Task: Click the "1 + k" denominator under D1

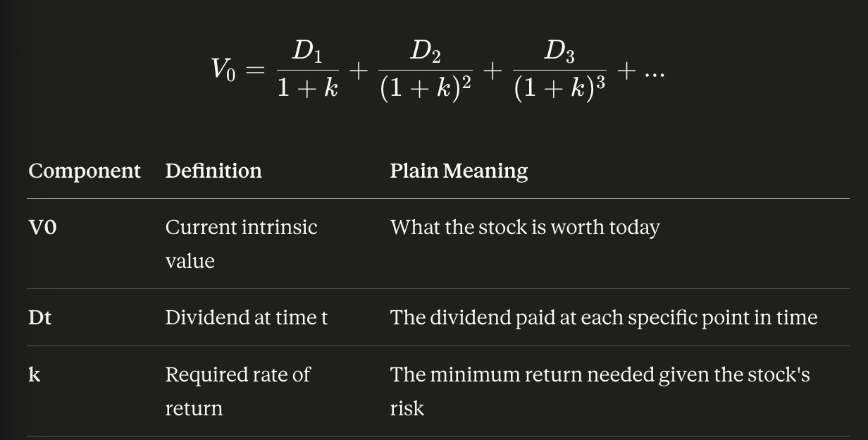Action: pyautogui.click(x=307, y=90)
